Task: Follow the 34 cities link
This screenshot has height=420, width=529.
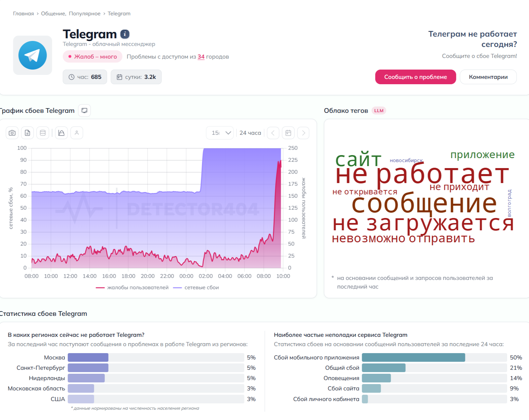Action: (x=201, y=57)
